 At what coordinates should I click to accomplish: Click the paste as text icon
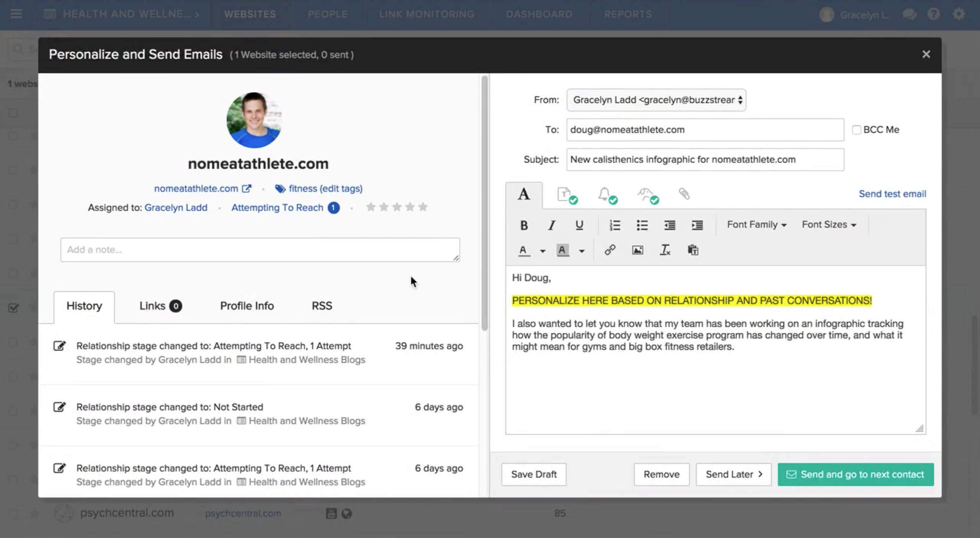(693, 250)
